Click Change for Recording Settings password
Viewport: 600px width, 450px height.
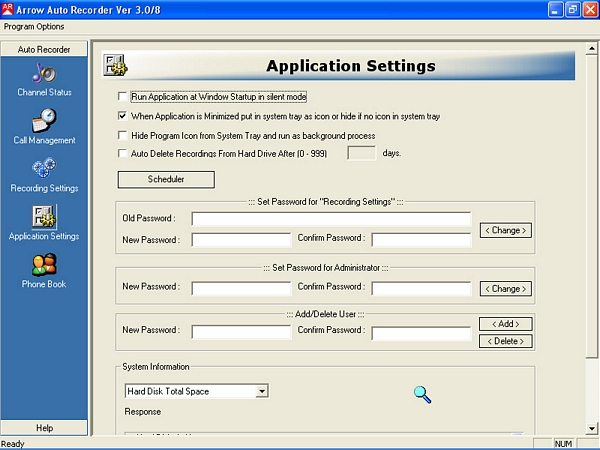coord(505,230)
